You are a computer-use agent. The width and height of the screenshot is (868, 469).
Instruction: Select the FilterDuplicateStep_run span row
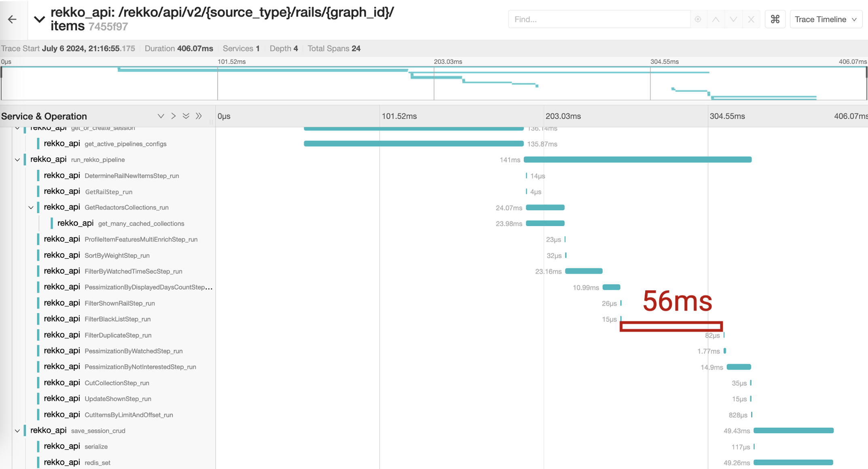click(118, 335)
